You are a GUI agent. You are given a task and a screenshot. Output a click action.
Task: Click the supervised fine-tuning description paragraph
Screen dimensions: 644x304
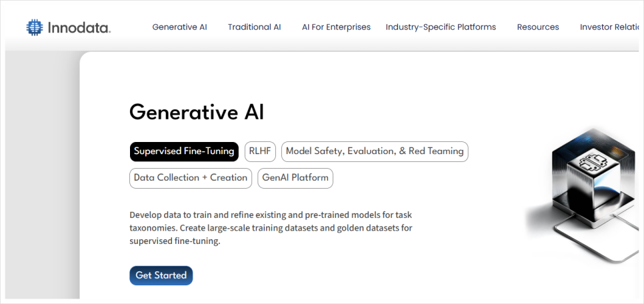[x=271, y=228]
